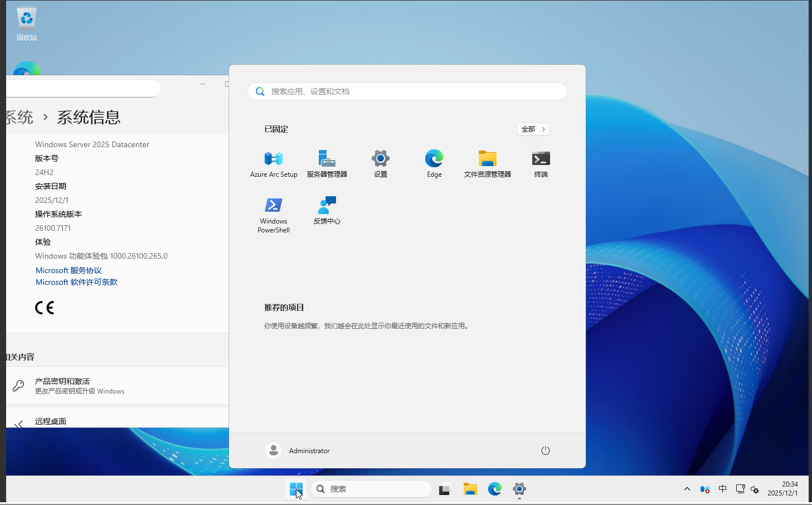Screen dimensions: 812x505
Task: Click the taskbar 搜索 box
Action: point(371,489)
